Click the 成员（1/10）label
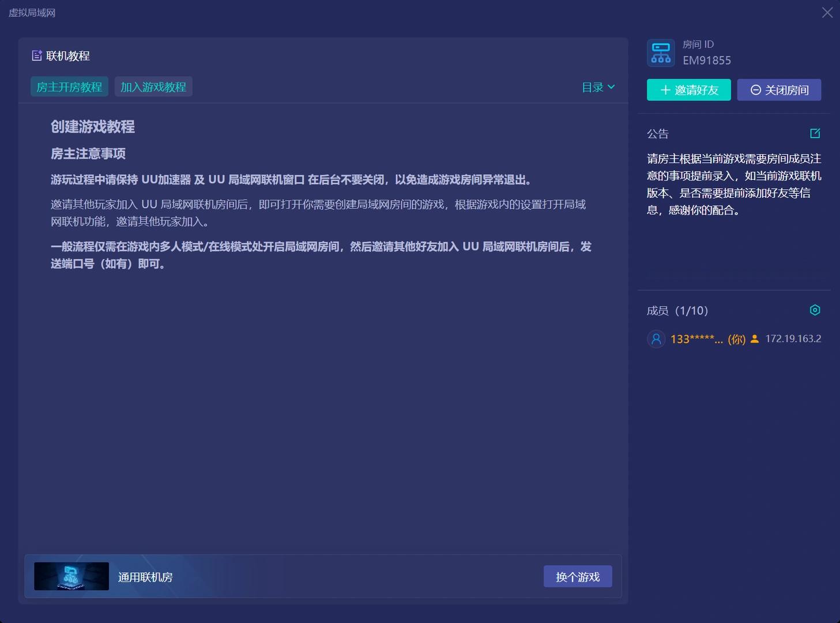 tap(677, 310)
